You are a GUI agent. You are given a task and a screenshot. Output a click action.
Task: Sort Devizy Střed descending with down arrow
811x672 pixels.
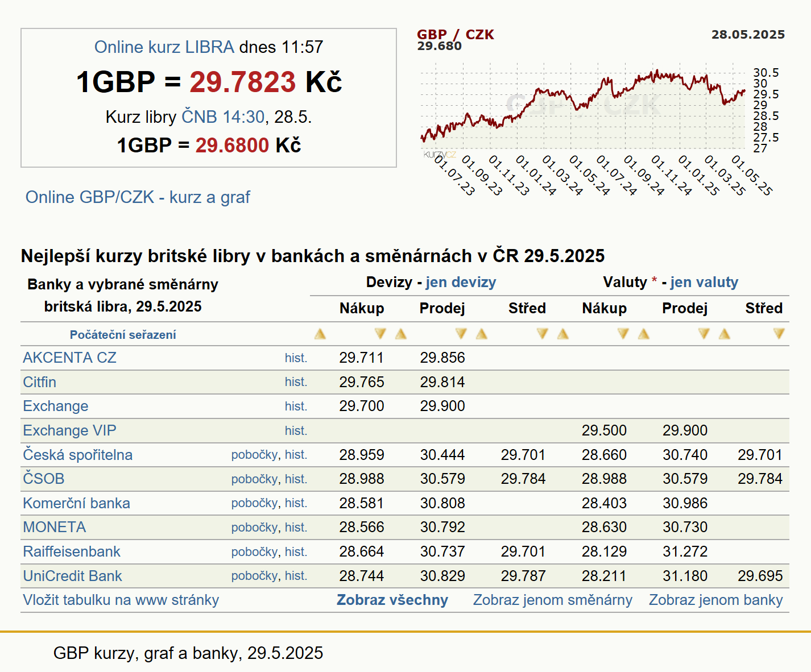[542, 334]
